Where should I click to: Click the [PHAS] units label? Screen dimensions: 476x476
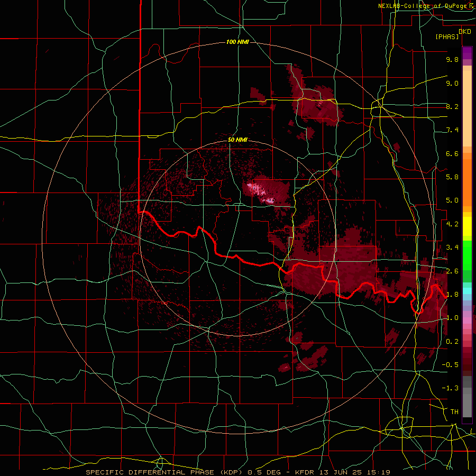pyautogui.click(x=447, y=37)
